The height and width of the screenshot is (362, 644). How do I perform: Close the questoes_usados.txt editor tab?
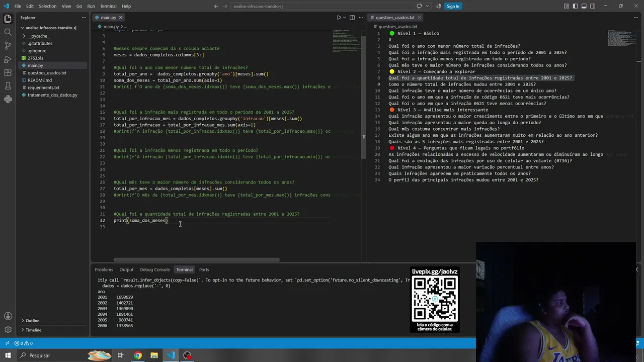click(x=420, y=18)
